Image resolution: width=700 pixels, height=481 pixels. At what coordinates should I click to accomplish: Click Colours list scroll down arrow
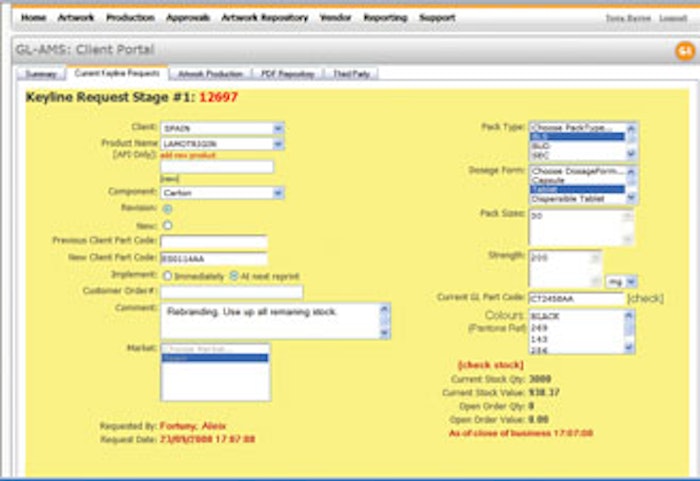point(629,347)
